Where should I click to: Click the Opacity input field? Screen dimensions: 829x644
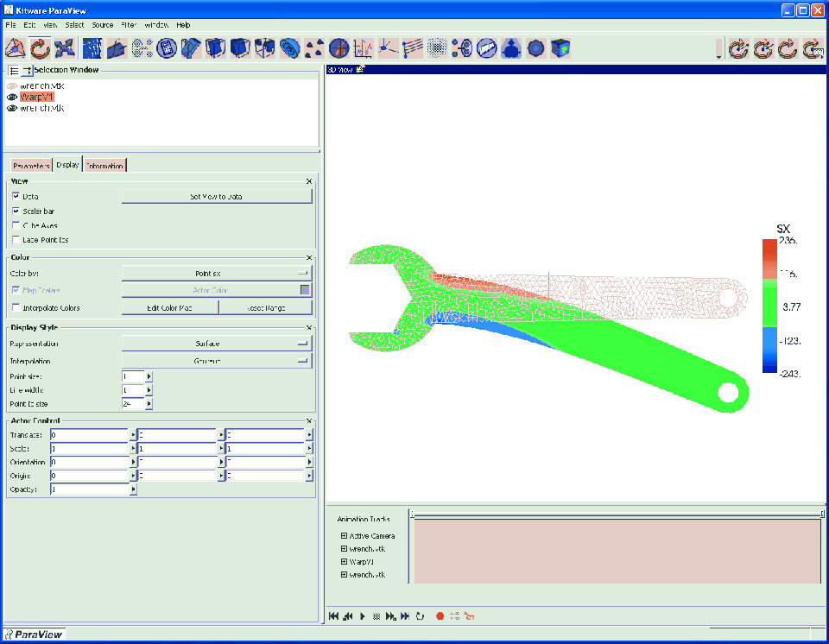tap(90, 489)
